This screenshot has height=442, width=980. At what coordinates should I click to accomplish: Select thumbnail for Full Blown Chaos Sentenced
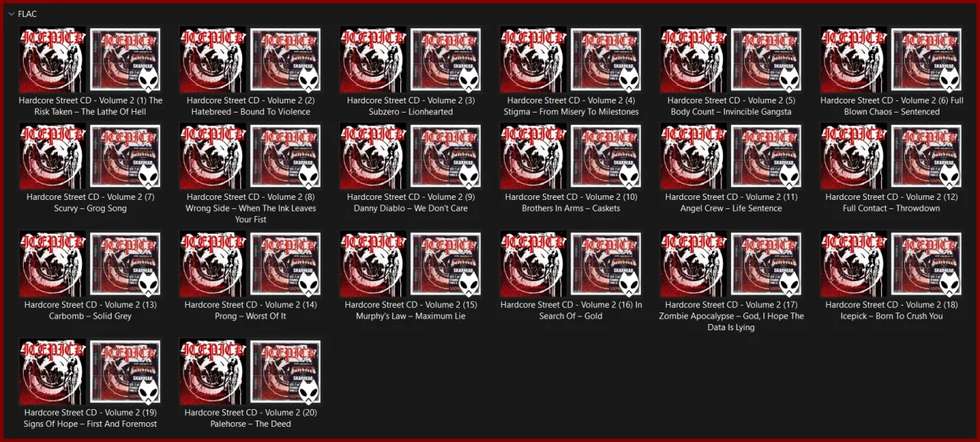click(x=892, y=60)
